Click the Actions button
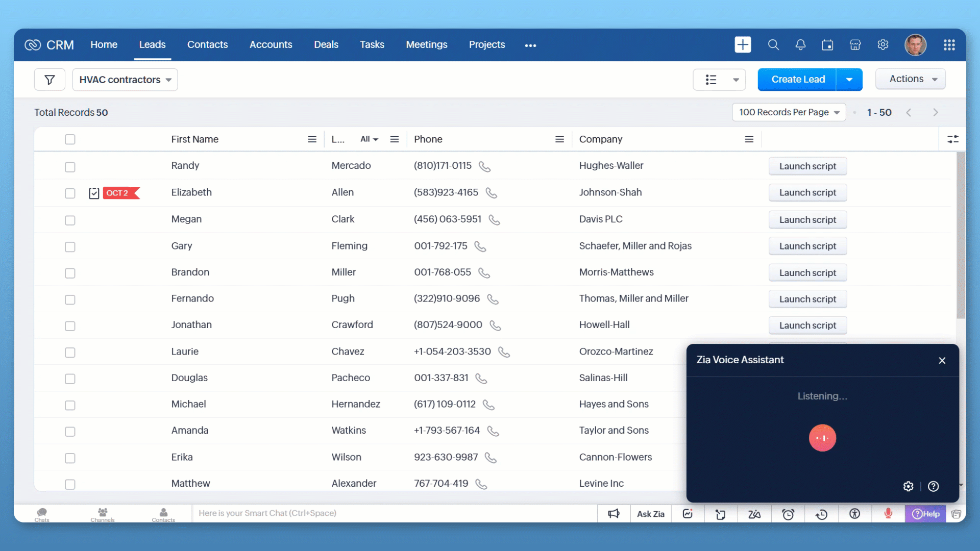This screenshot has width=980, height=551. click(910, 79)
